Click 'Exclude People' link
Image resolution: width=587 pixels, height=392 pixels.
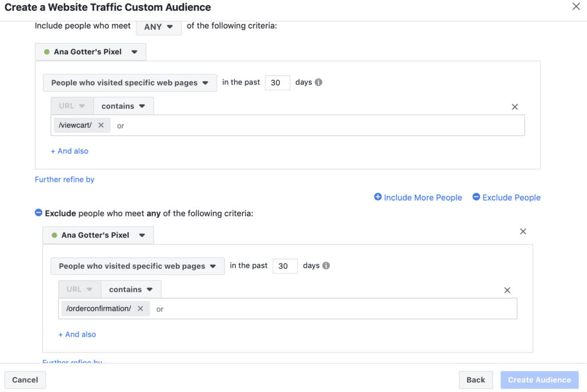tap(506, 197)
